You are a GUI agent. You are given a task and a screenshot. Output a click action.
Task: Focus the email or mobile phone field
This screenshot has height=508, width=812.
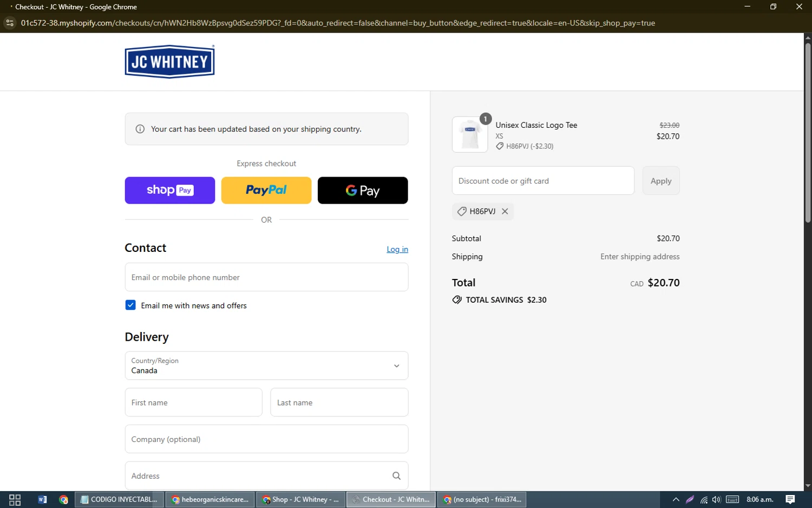click(x=266, y=277)
